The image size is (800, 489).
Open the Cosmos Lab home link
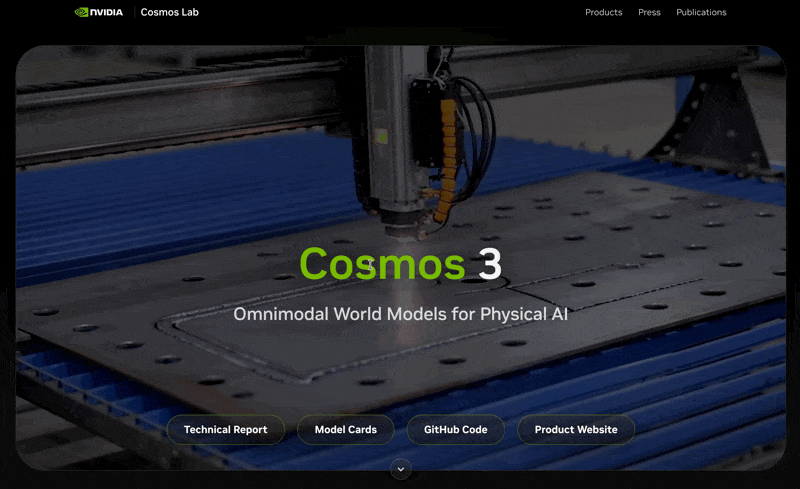[169, 12]
